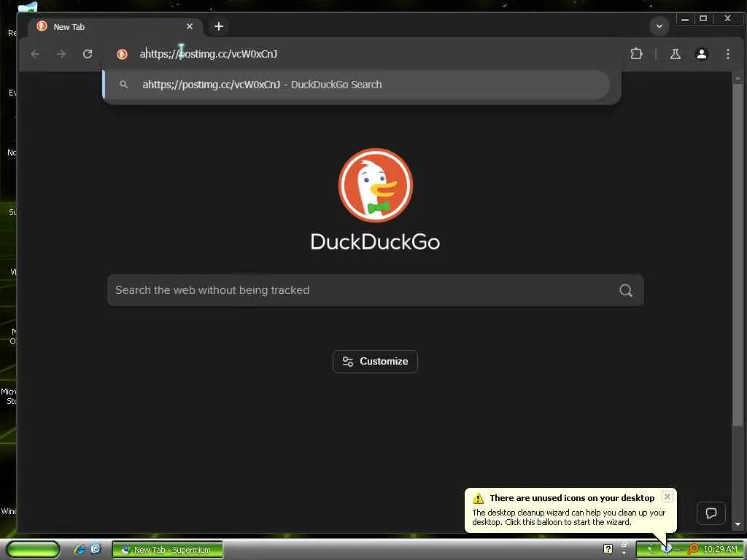Open the profile avatar menu
Viewport: 747px width, 560px height.
pyautogui.click(x=701, y=54)
